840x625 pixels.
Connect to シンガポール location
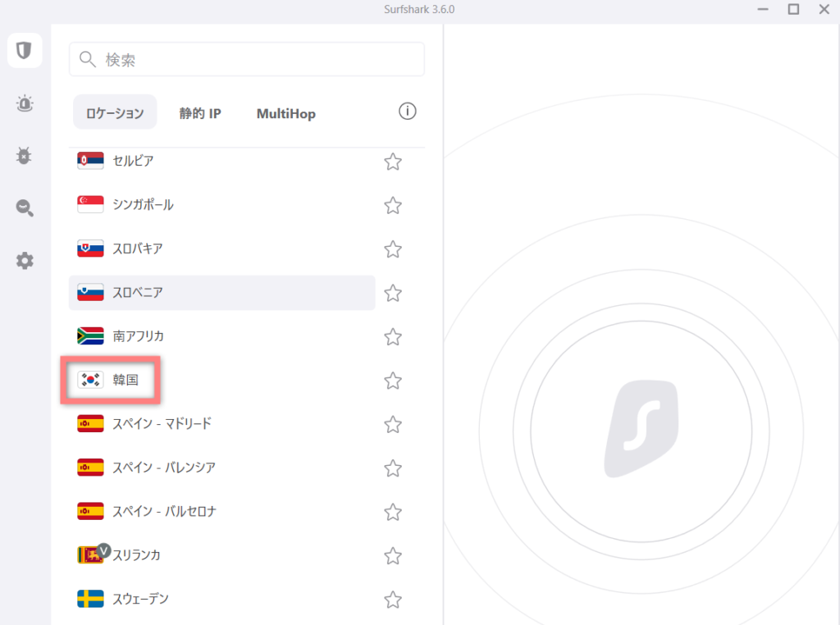coord(221,204)
